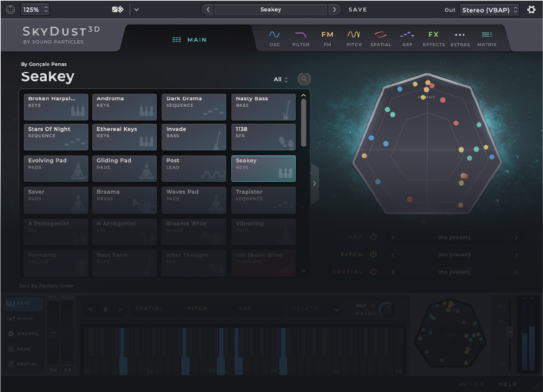Change the 125% zoom stepper

(35, 10)
